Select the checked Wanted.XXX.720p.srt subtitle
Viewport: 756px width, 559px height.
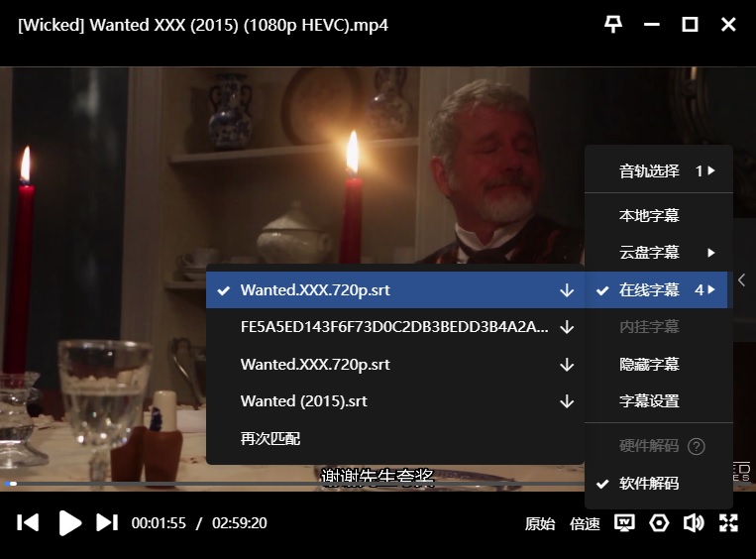[x=315, y=290]
